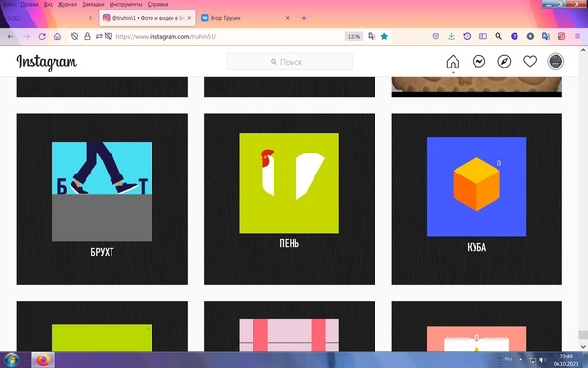The height and width of the screenshot is (368, 588).
Task: Toggle the bookmark star
Action: (384, 36)
